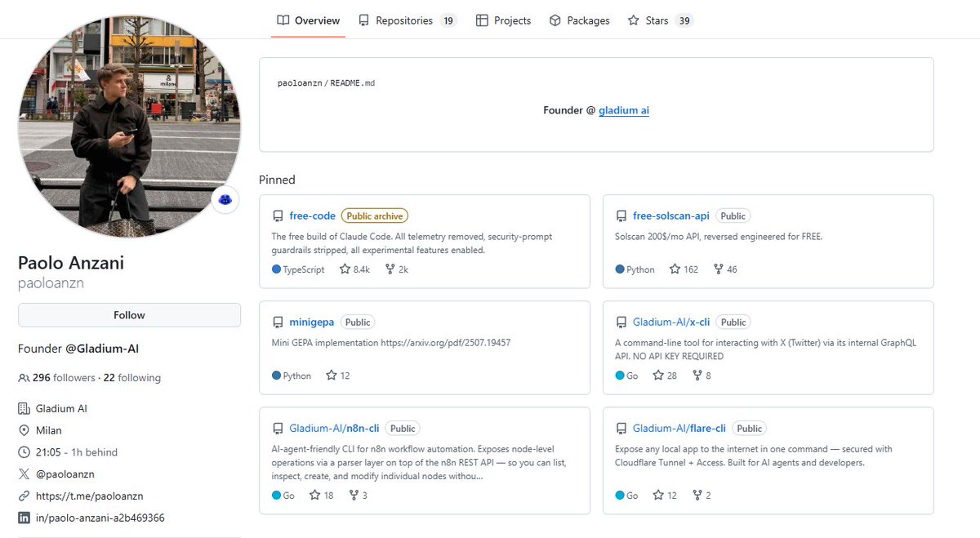Click the clock icon beside 21:05
This screenshot has height=538, width=980.
coord(24,452)
